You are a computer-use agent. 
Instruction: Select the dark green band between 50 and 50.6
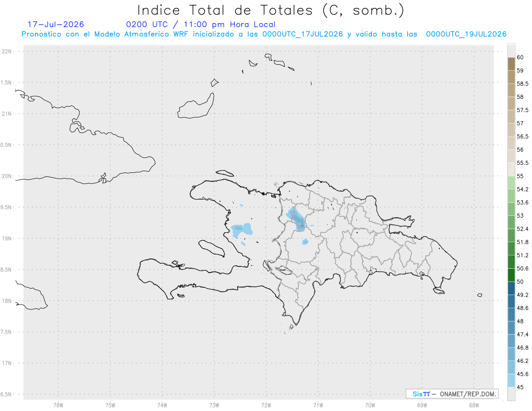coord(511,275)
